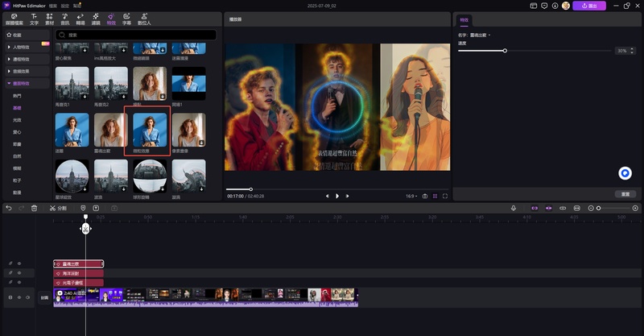The width and height of the screenshot is (644, 336).
Task: Toggle lock on the main video track
Action: click(x=10, y=297)
